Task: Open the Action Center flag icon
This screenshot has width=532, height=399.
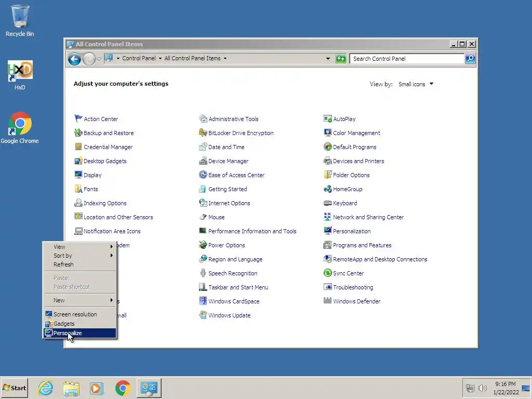Action: [78, 119]
